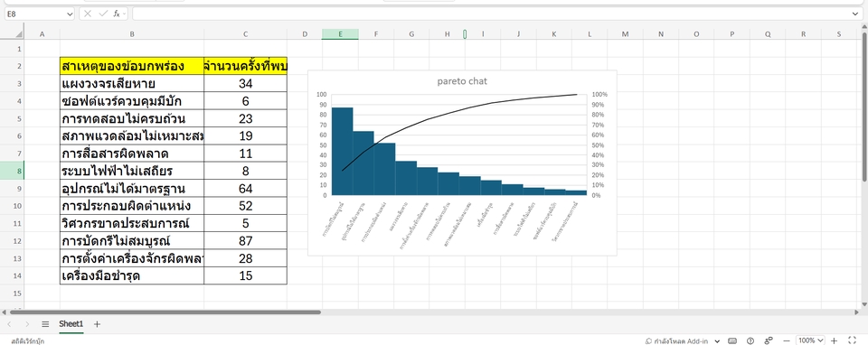Click the tallest Pareto chart bar
The width and height of the screenshot is (868, 345).
click(x=342, y=151)
